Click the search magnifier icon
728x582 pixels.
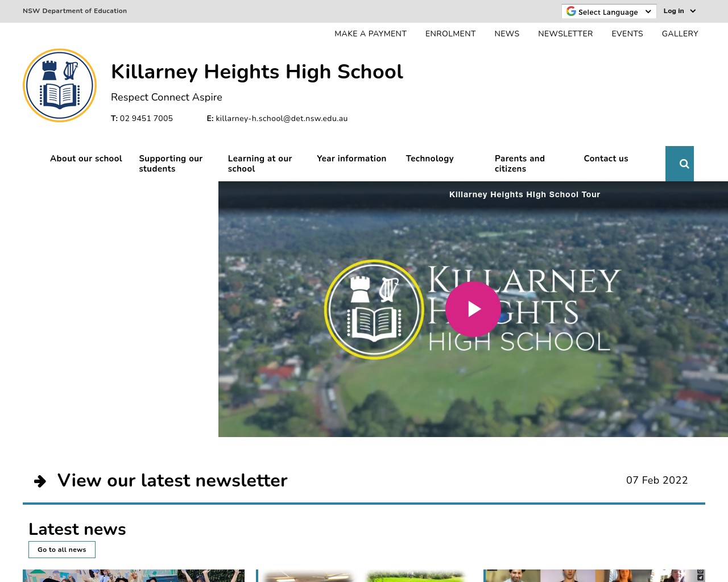coord(684,164)
